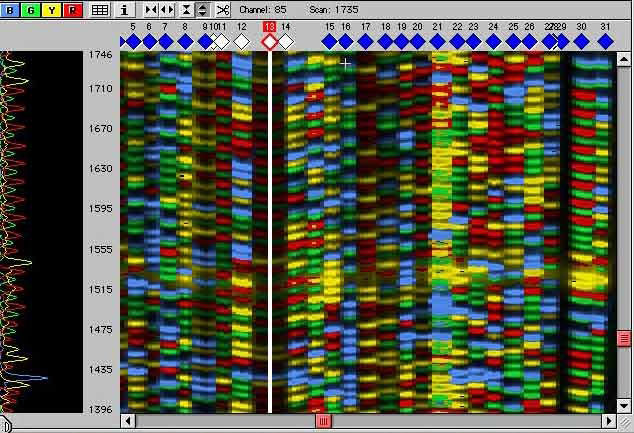Select lane 18 diamond marker

tap(385, 42)
